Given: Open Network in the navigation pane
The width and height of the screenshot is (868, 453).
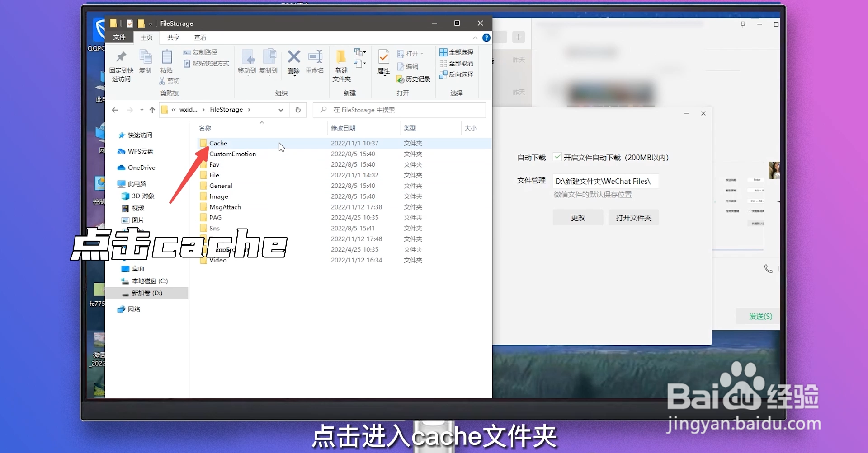Looking at the screenshot, I should [x=128, y=309].
